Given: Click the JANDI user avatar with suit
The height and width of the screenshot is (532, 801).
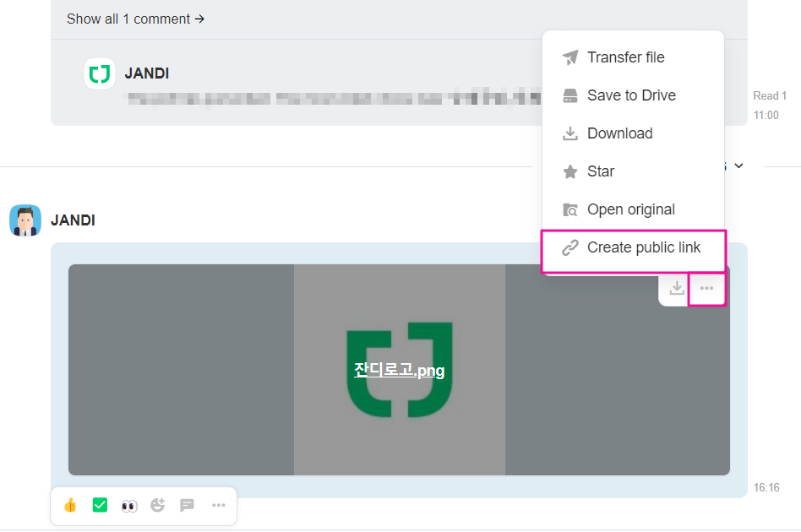Looking at the screenshot, I should 25,220.
